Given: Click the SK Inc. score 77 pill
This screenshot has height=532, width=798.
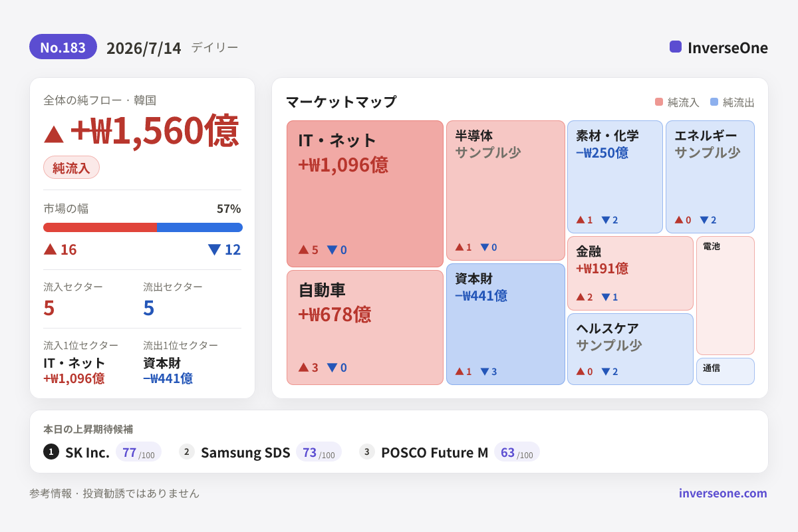Looking at the screenshot, I should pos(138,452).
